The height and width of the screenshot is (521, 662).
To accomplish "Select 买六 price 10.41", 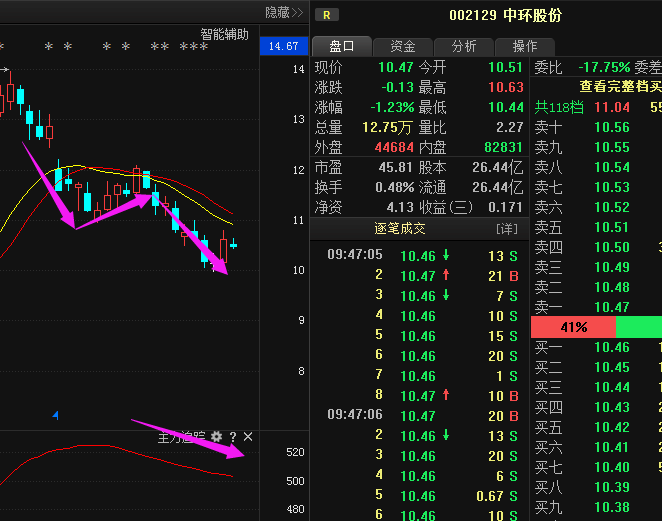I will [x=612, y=447].
